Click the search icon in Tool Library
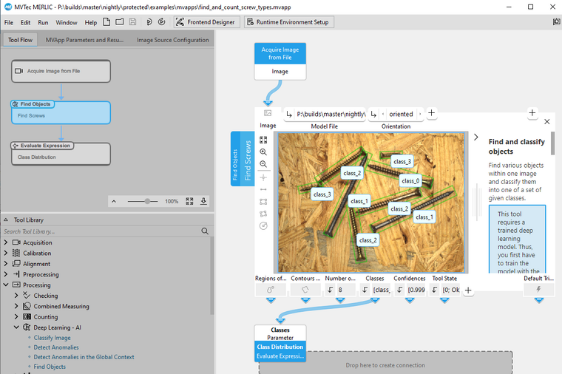562x375 pixels. tap(205, 231)
